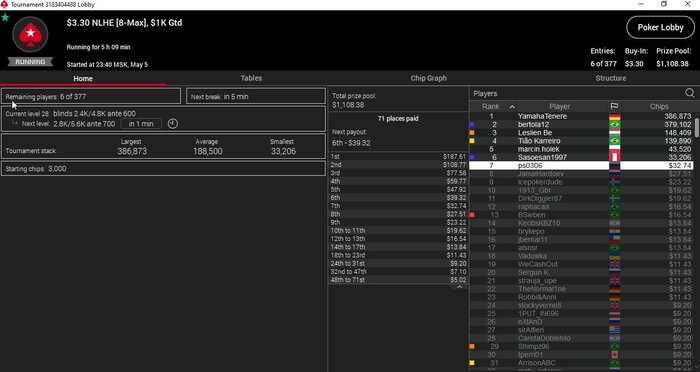
Task: Click the flag next to tperri01
Action: (x=614, y=355)
